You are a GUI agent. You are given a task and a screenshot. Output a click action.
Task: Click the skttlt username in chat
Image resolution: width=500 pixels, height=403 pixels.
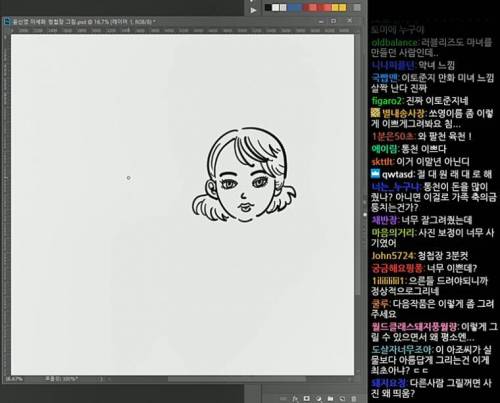(382, 162)
